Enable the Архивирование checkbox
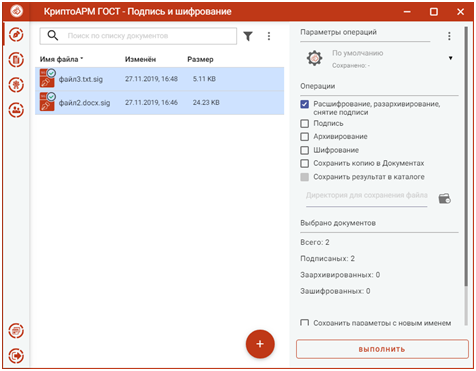This screenshot has height=371, width=476. tap(305, 137)
